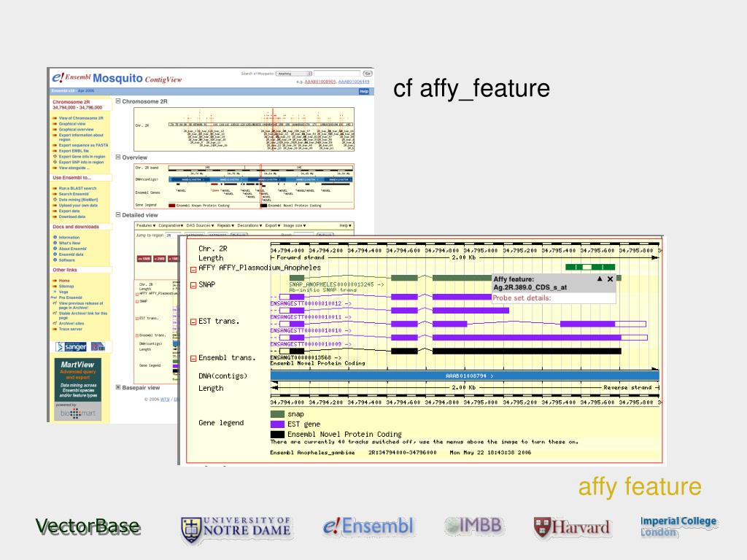The image size is (747, 560).
Task: Collapse the Chromosome 2R section
Action: [118, 101]
